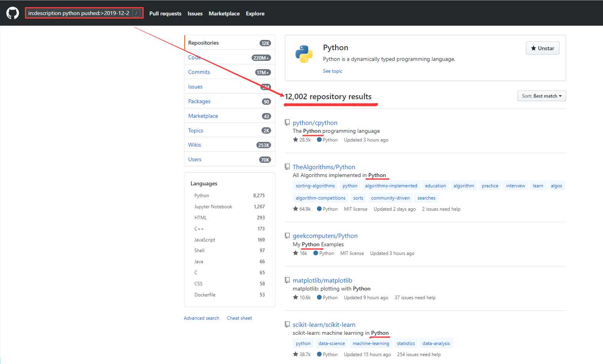
Task: Filter results by C++ language
Action: click(x=229, y=229)
